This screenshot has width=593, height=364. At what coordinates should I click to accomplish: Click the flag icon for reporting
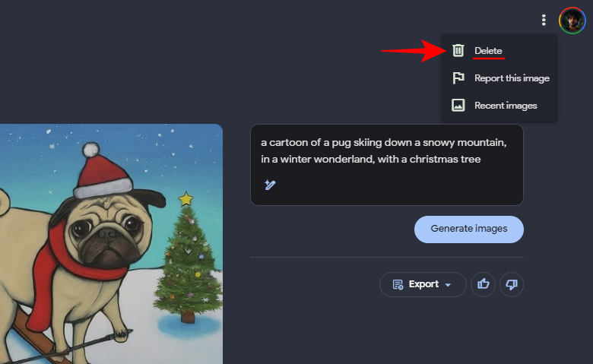pos(458,78)
